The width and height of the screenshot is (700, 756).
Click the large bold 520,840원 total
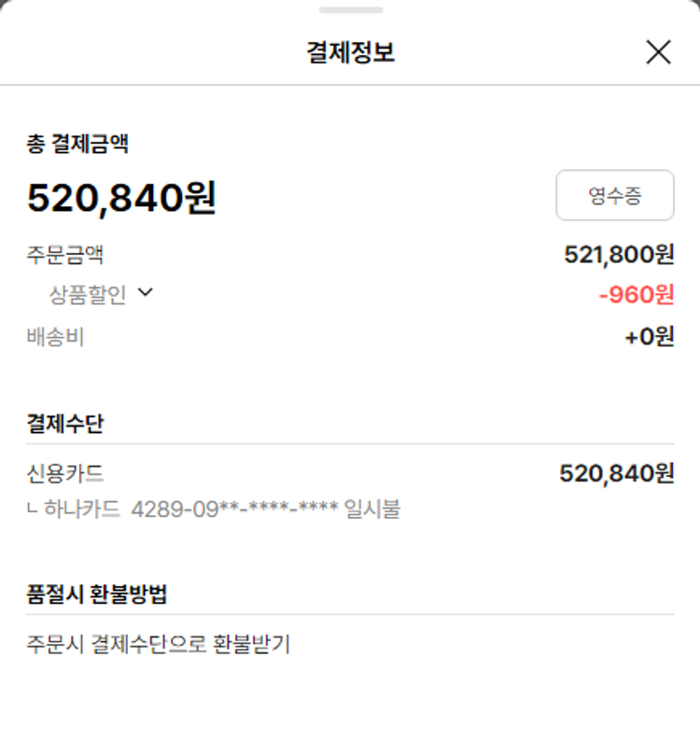click(x=121, y=198)
